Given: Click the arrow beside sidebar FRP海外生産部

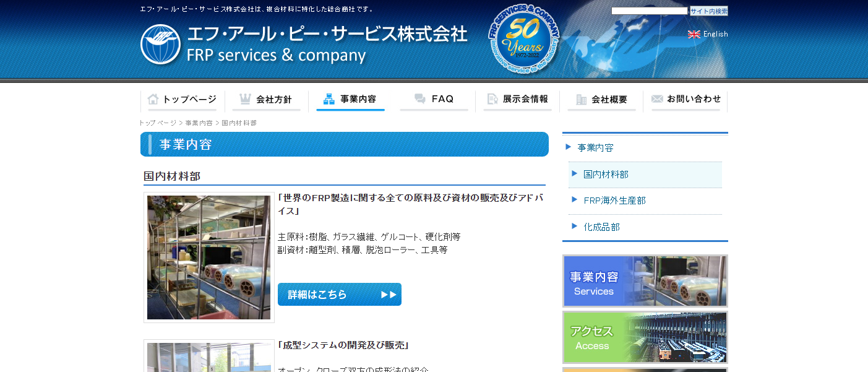Looking at the screenshot, I should point(574,200).
